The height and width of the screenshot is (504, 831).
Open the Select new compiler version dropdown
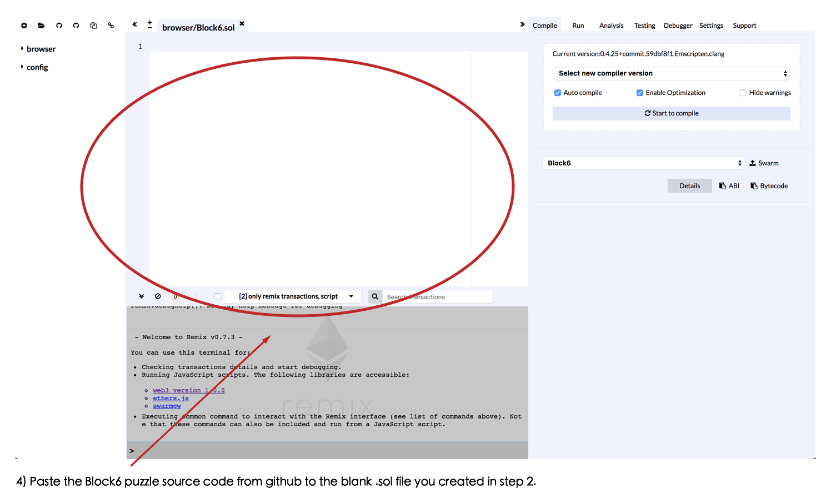pos(672,73)
